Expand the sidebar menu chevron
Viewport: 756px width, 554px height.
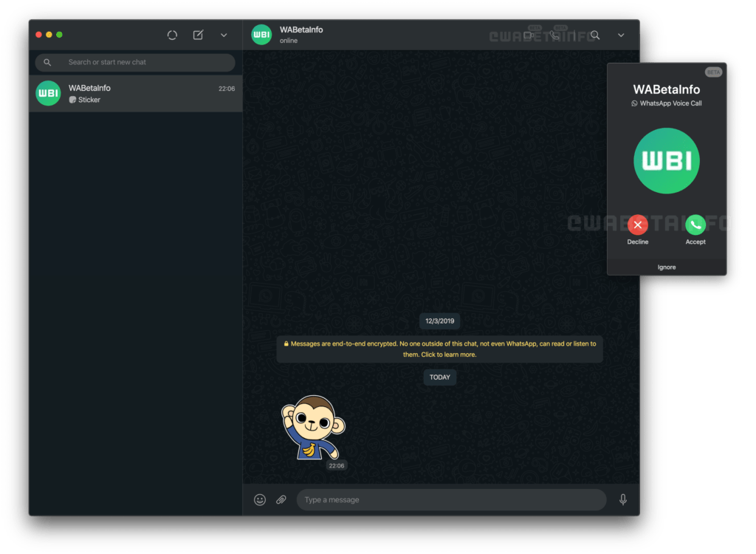[x=224, y=35]
